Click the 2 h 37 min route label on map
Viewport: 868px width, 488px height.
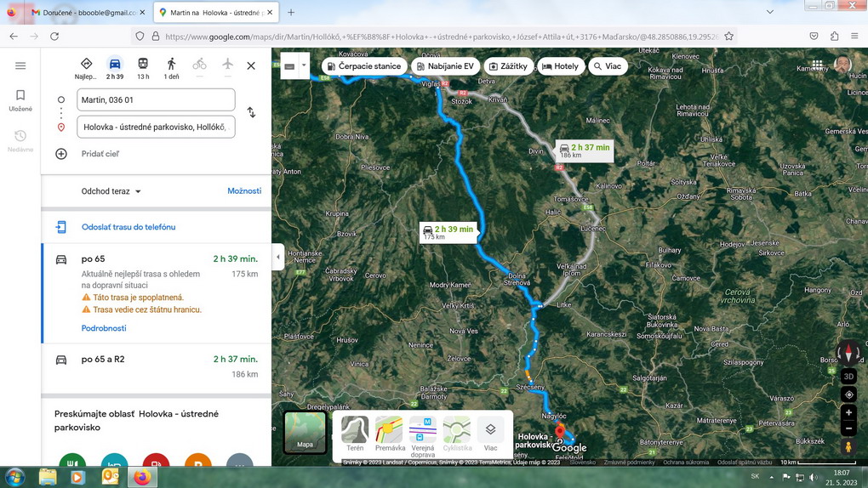click(585, 150)
